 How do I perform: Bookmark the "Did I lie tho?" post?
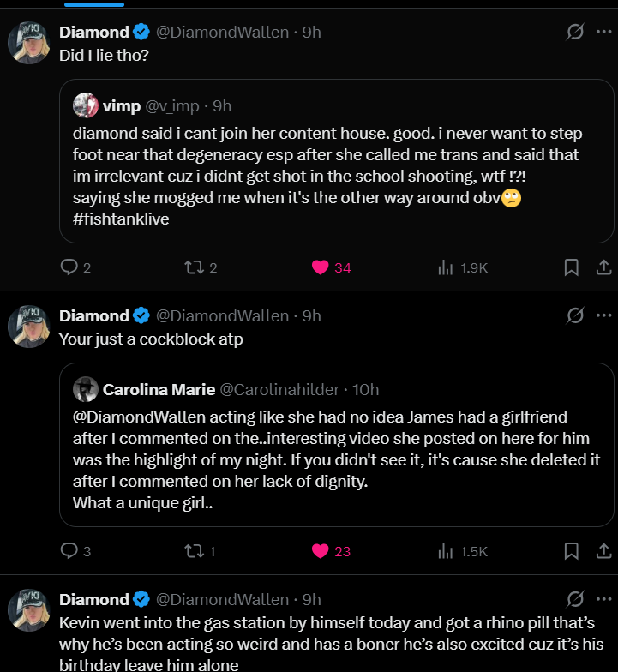pos(571,267)
